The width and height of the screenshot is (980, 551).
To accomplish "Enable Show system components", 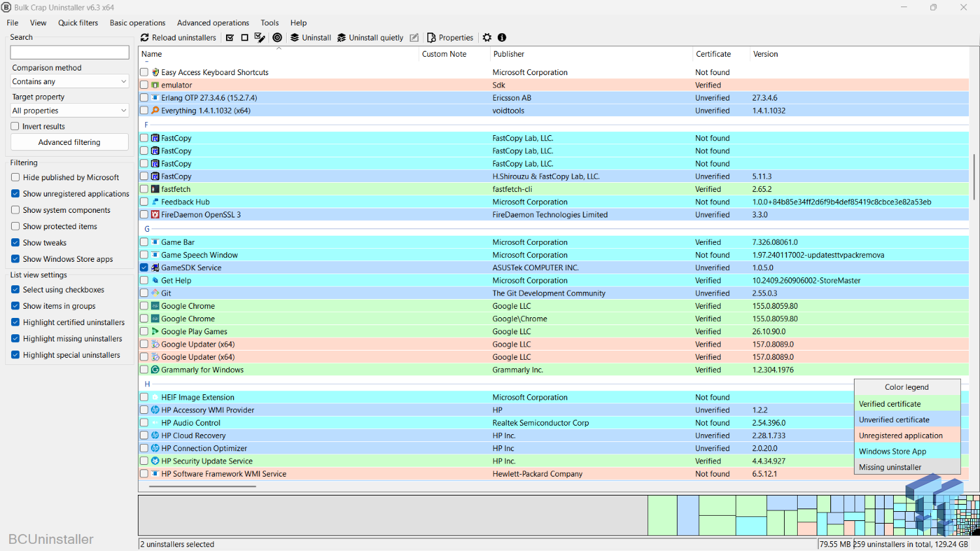I will (15, 210).
